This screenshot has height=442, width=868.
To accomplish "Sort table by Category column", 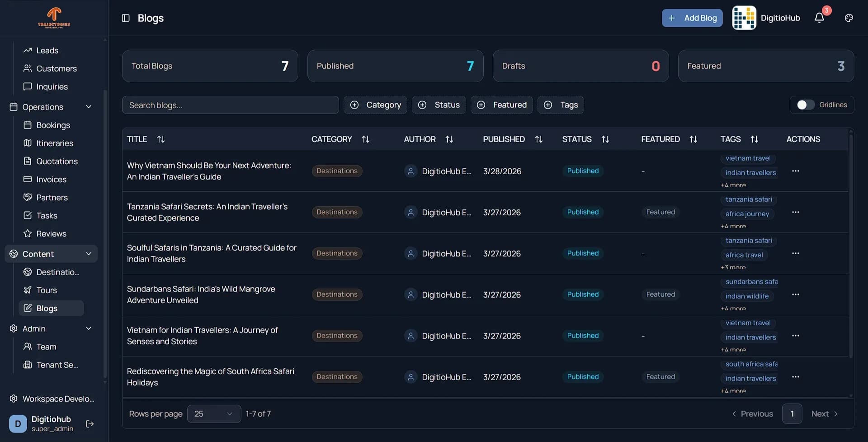I will [x=366, y=139].
